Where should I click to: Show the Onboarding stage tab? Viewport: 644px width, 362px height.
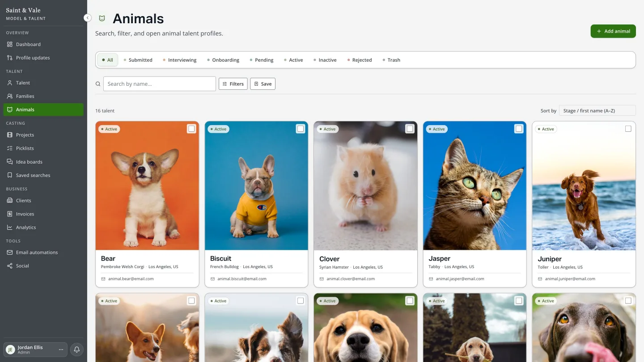click(223, 60)
